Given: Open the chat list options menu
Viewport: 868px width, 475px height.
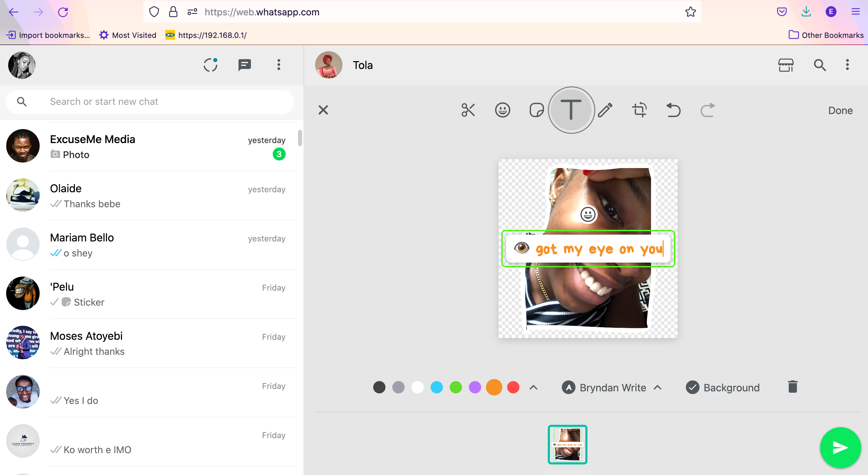Looking at the screenshot, I should coord(279,65).
